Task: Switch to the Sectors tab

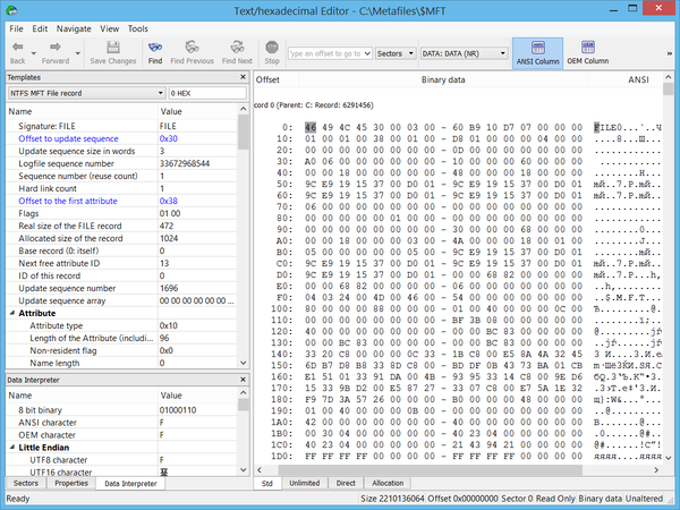Action: point(26,483)
